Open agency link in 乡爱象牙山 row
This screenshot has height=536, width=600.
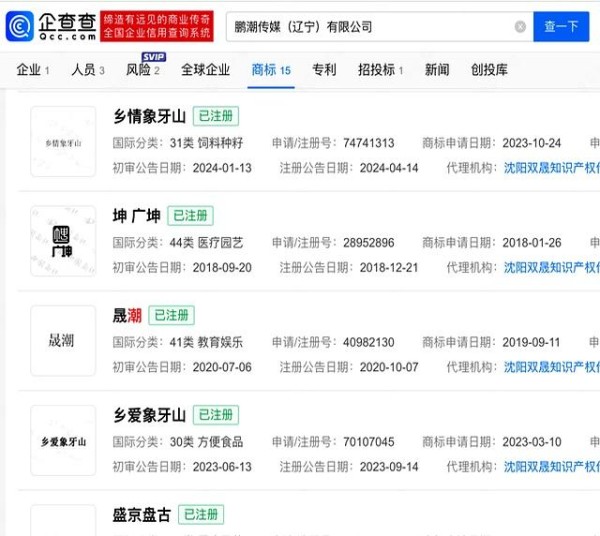pos(551,467)
